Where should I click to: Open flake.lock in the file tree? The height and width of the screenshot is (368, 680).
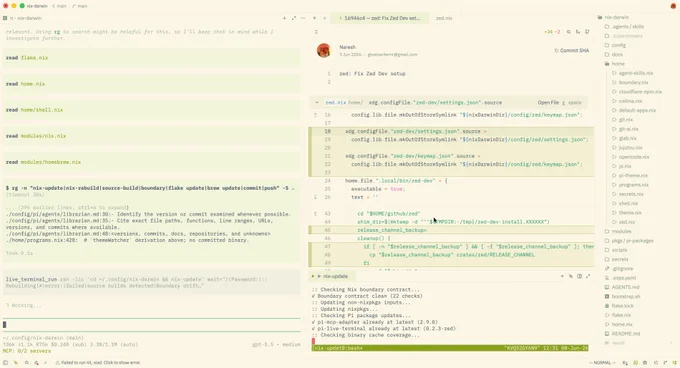619,306
